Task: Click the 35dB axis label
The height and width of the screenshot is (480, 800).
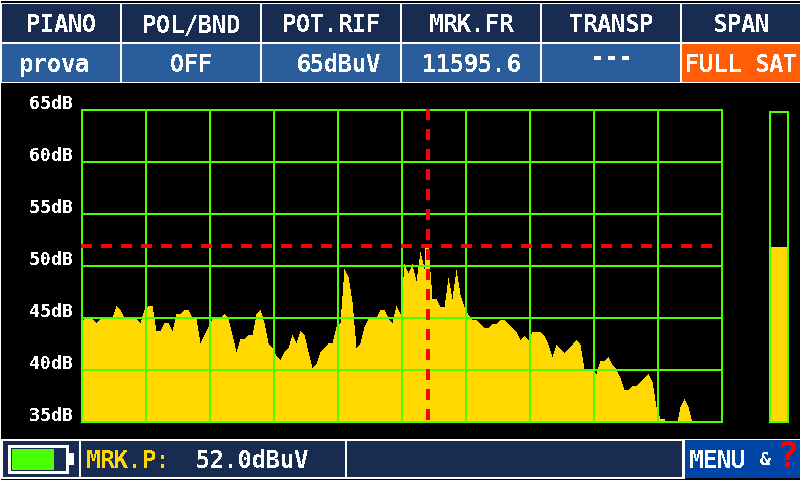Action: click(x=51, y=415)
